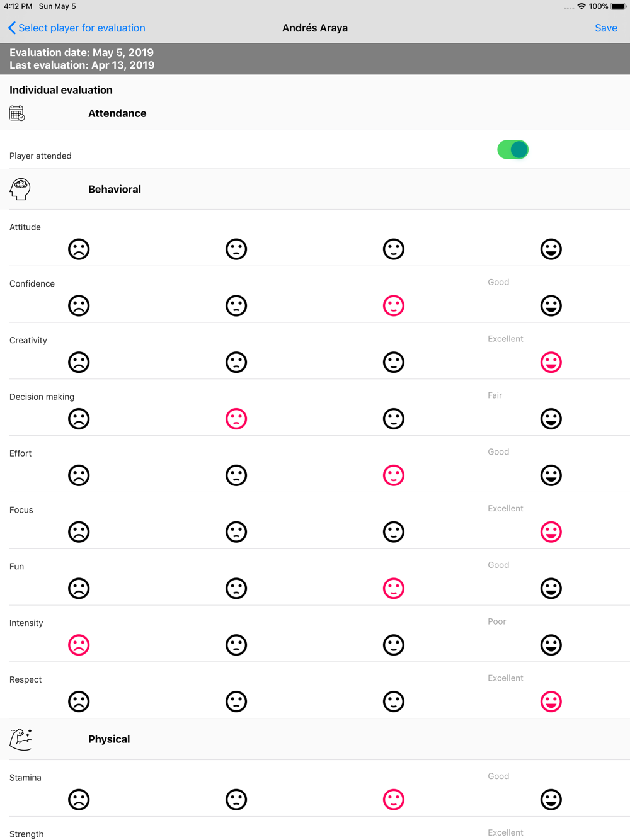Tap the Attendance calendar icon
Viewport: 630px width, 840px height.
pyautogui.click(x=17, y=113)
